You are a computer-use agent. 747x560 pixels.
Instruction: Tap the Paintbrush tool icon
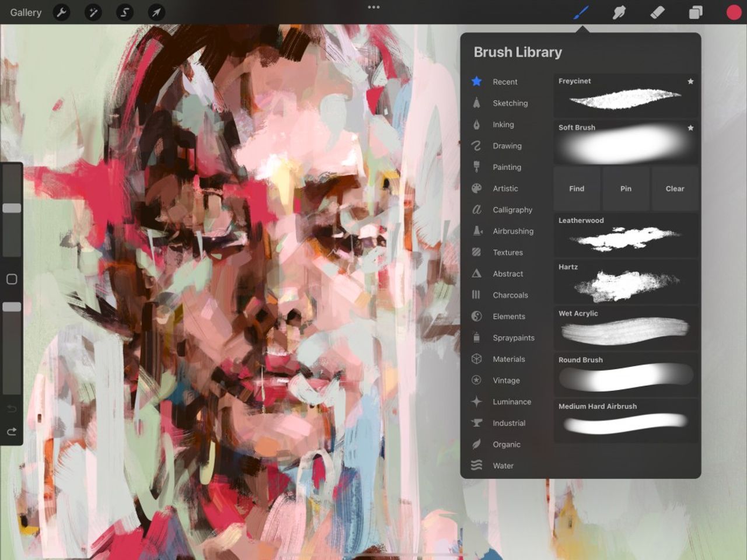coord(581,12)
